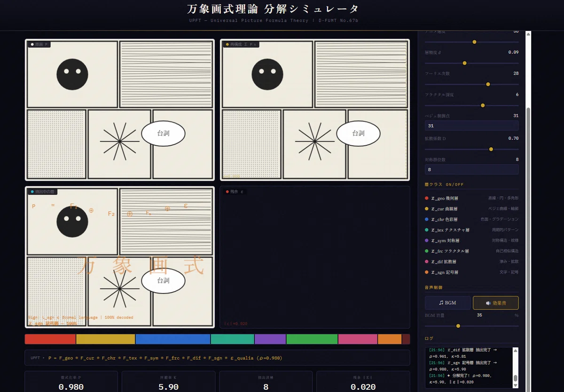Click the log box scrollbar thumb
The width and height of the screenshot is (564, 392).
516,378
